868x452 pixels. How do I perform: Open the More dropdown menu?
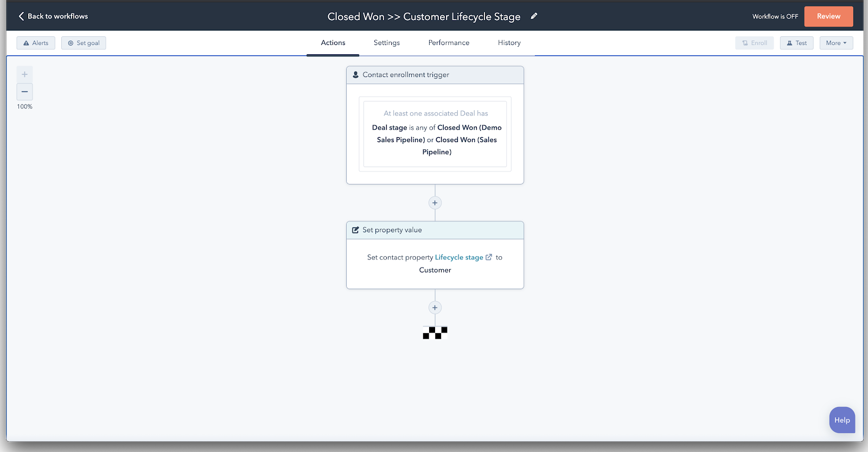[836, 43]
